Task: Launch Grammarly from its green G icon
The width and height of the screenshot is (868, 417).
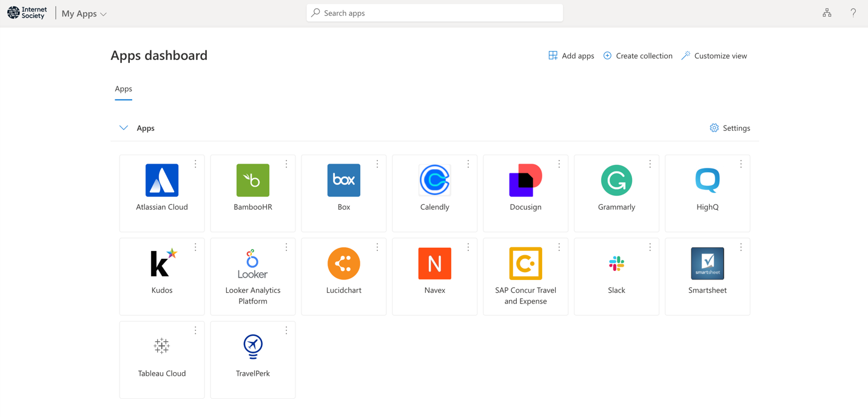Action: tap(616, 180)
